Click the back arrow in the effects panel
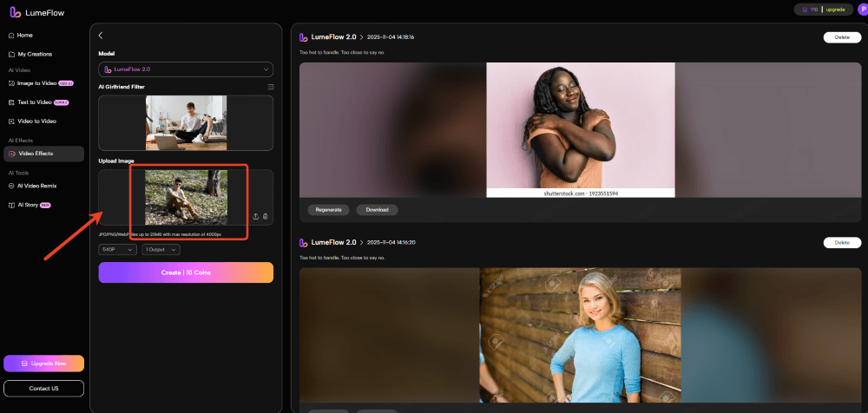Screen dimensions: 868x413 click(x=101, y=36)
